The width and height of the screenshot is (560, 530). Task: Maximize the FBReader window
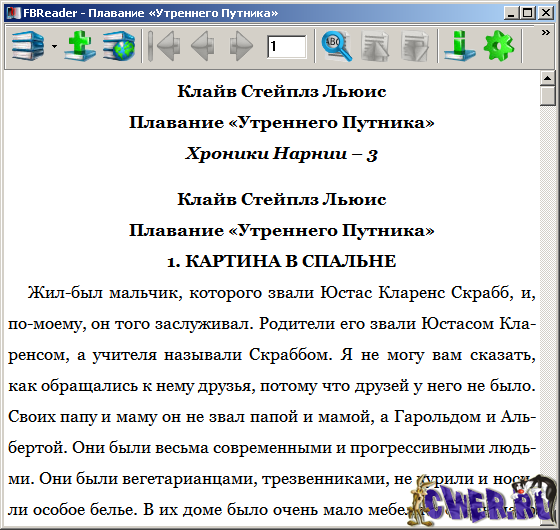528,13
